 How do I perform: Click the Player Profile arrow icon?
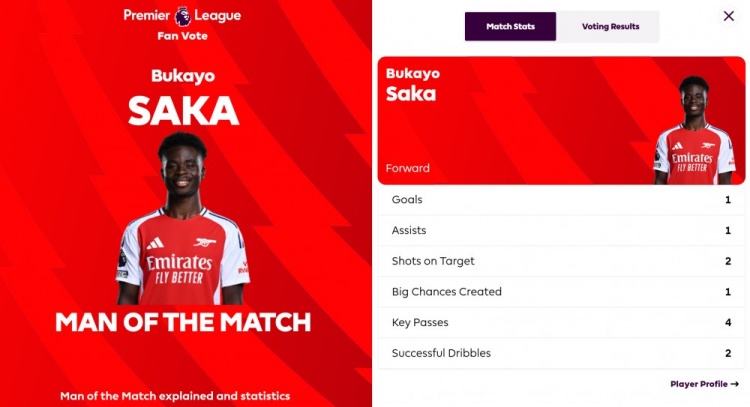tap(735, 384)
